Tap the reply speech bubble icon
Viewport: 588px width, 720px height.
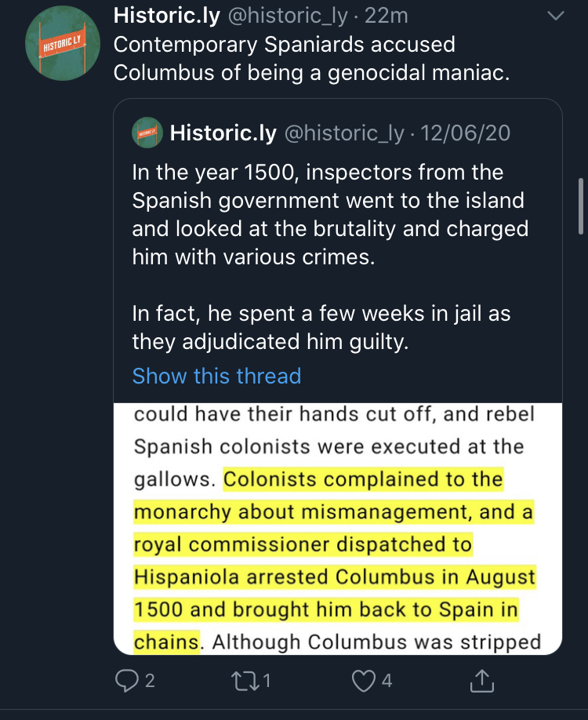pos(127,680)
